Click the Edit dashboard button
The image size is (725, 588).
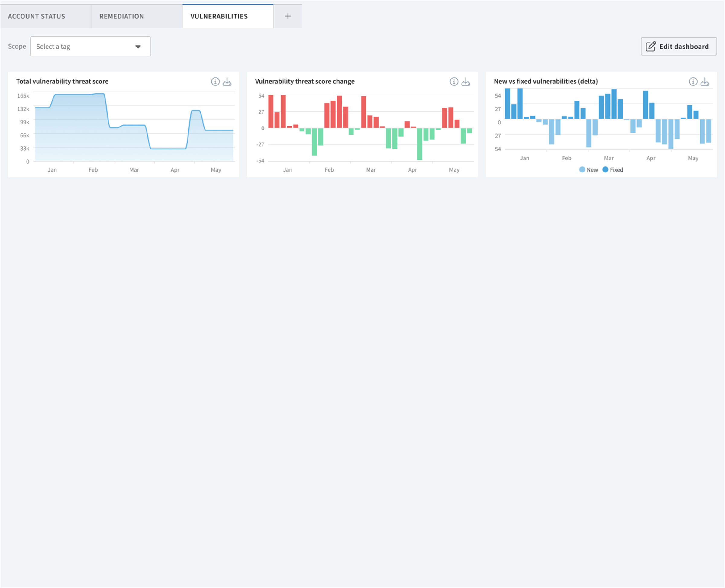pos(679,47)
